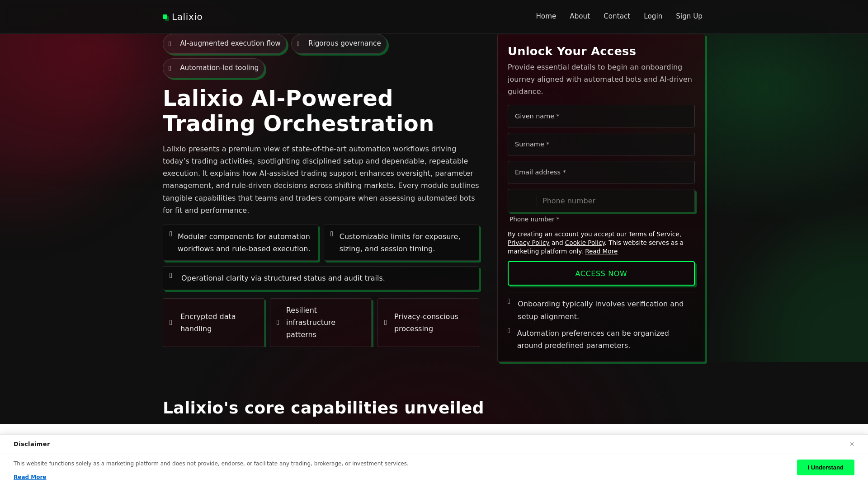Image resolution: width=868 pixels, height=488 pixels.
Task: Click icon beside Rigorous governance chip
Action: pos(298,44)
